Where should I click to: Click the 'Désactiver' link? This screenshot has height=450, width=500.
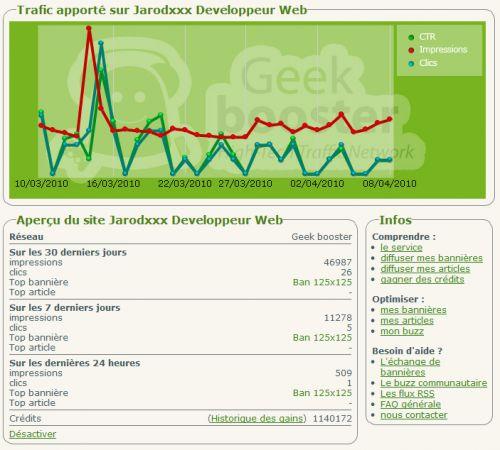33,434
